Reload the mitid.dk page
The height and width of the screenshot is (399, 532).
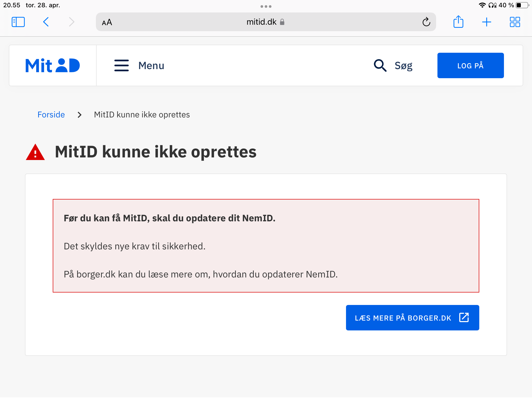coord(426,22)
